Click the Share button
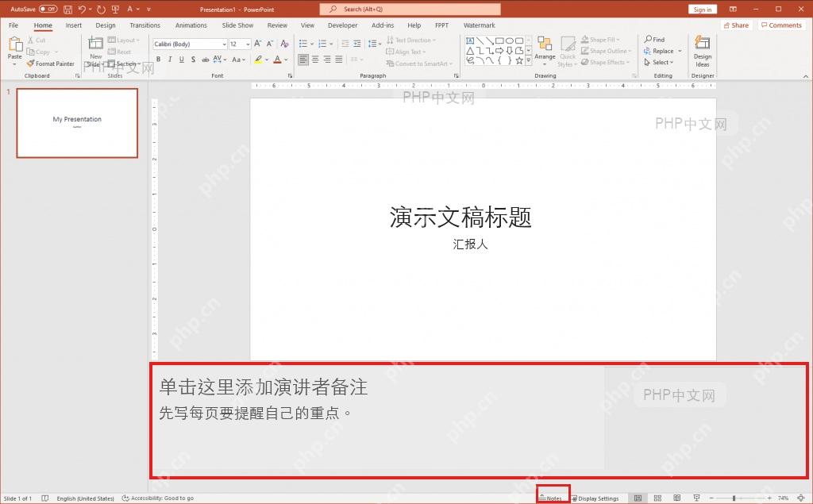This screenshot has height=504, width=813. click(736, 25)
